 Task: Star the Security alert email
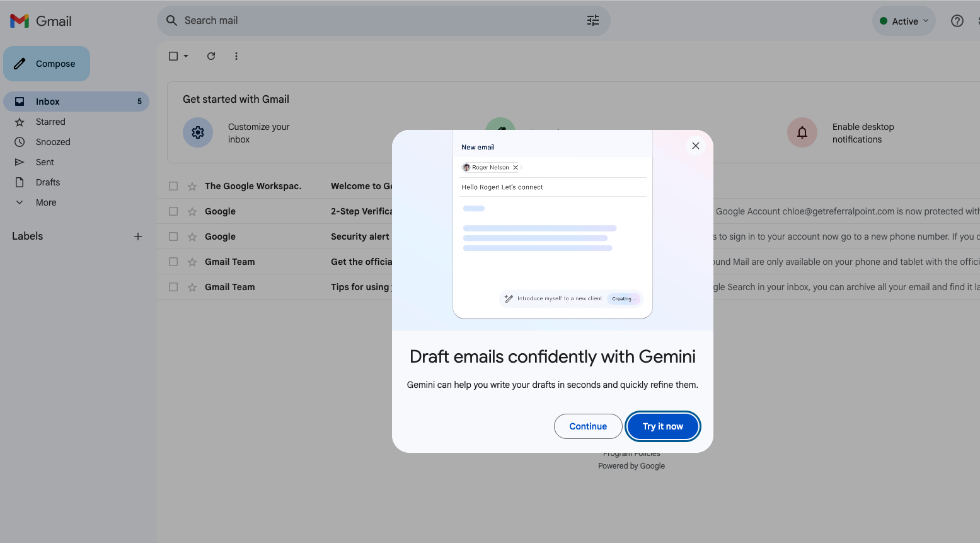point(192,236)
